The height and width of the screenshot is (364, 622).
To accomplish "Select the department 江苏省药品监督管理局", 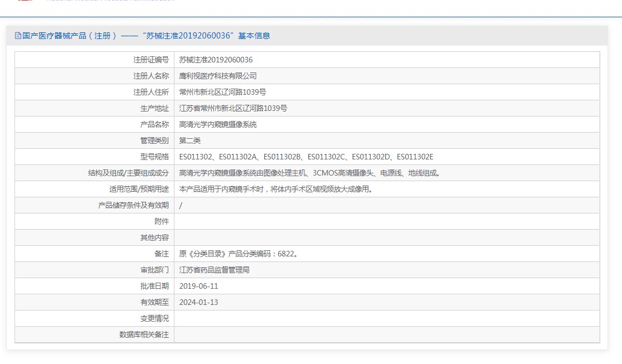I will pos(214,270).
